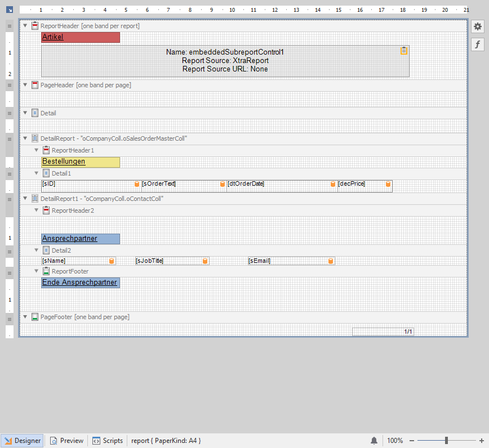This screenshot has height=448, width=489.
Task: Click the database binding icon on [decPrice]
Action: (x=388, y=184)
